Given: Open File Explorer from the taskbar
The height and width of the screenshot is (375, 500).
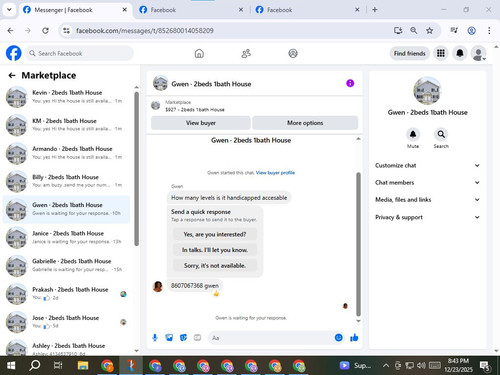Looking at the screenshot, I should point(83,366).
